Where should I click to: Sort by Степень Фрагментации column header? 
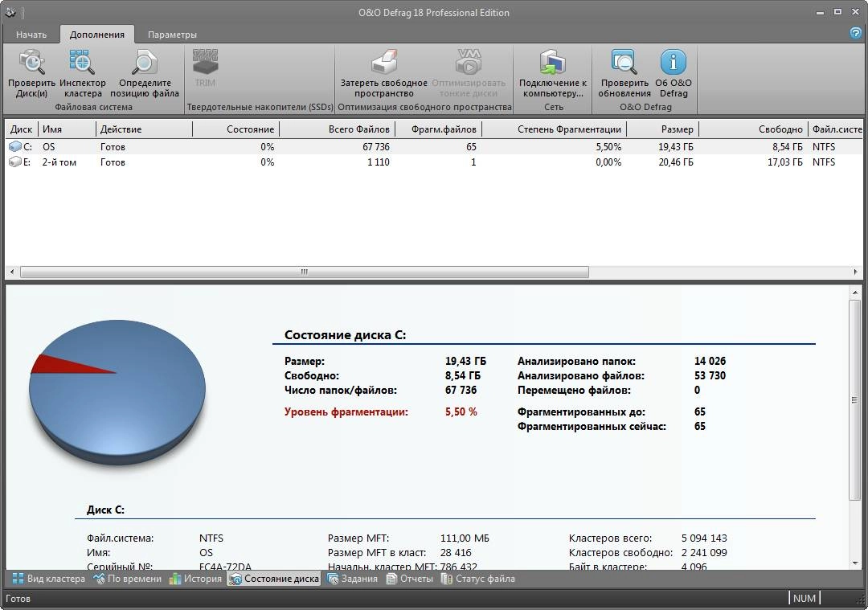(x=554, y=129)
